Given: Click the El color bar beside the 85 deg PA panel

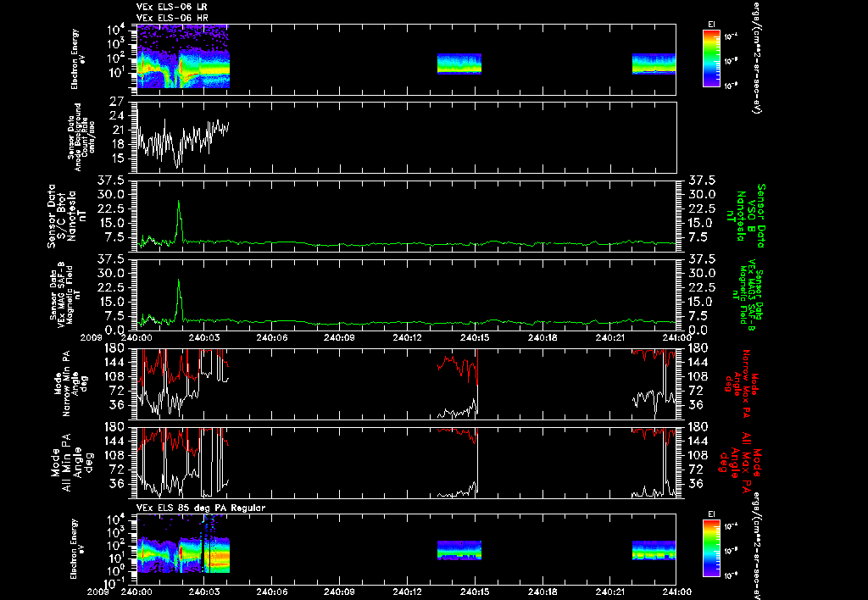Looking at the screenshot, I should (x=711, y=548).
